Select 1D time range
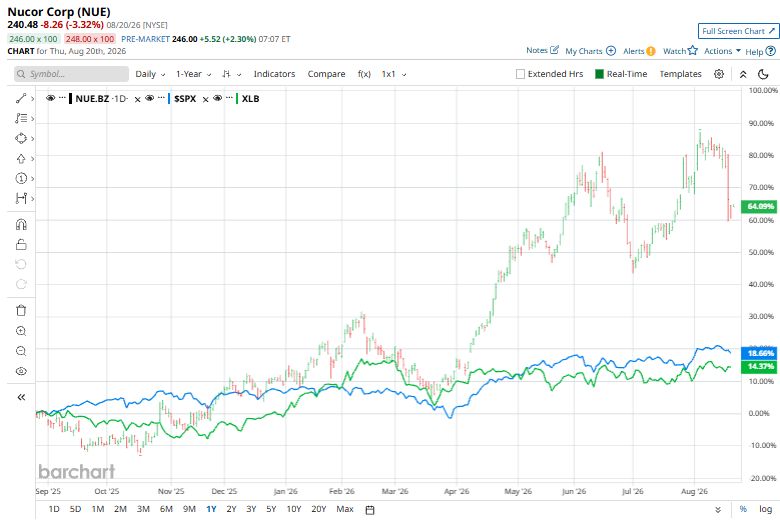Viewport: 780px width, 522px height. pos(54,509)
